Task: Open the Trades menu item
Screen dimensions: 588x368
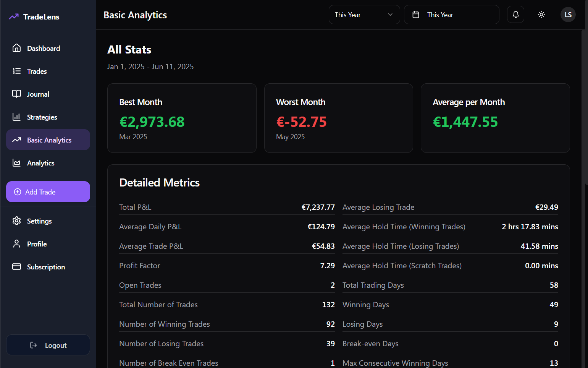Action: (x=48, y=71)
